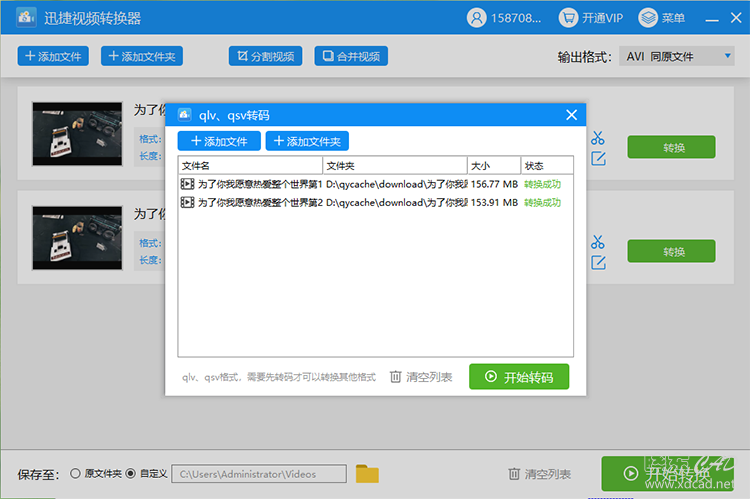Click 清空列表 in the transcode dialog
750x499 pixels.
pos(421,377)
